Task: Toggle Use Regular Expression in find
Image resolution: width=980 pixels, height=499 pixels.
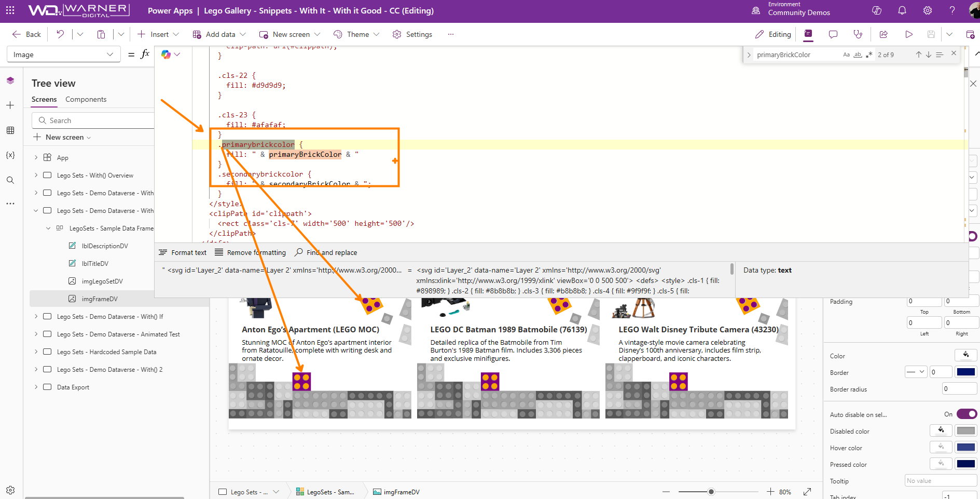Action: coord(869,55)
